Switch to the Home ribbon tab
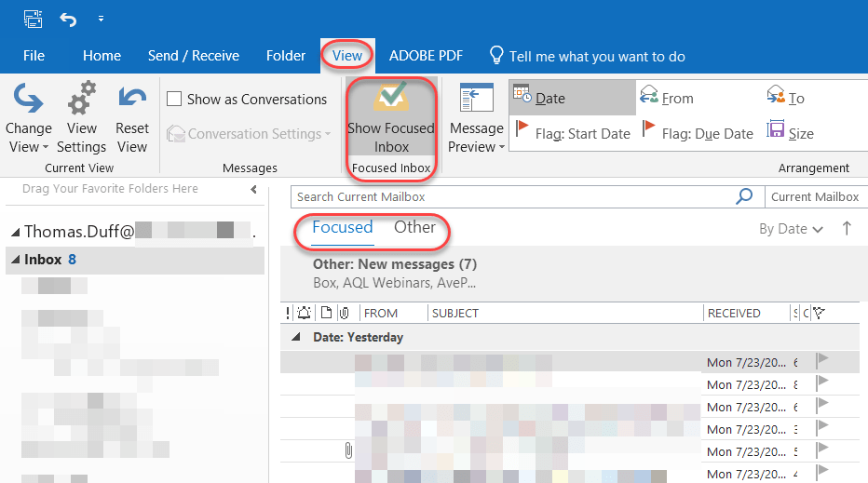 [102, 56]
